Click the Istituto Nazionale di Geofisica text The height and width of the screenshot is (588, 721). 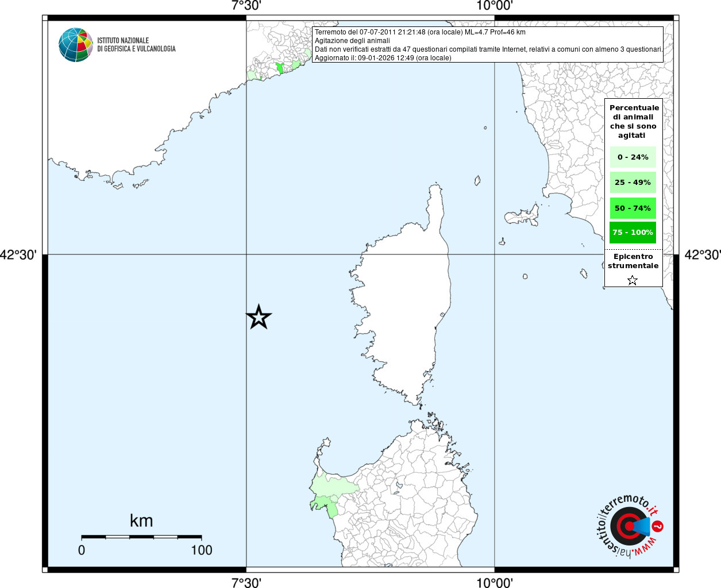137,45
